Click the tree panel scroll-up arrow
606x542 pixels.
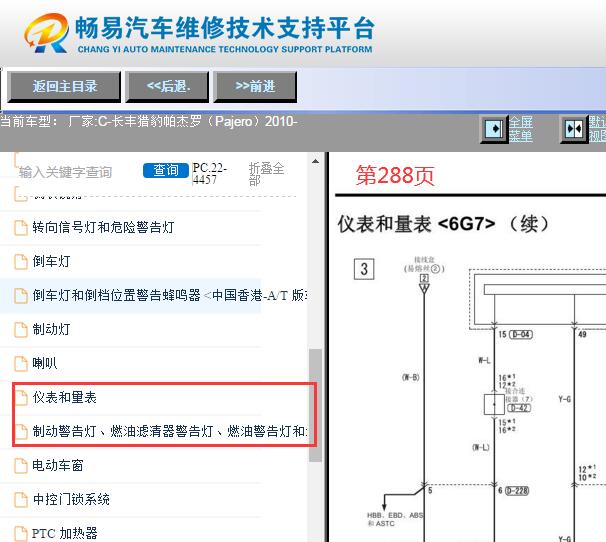click(315, 161)
